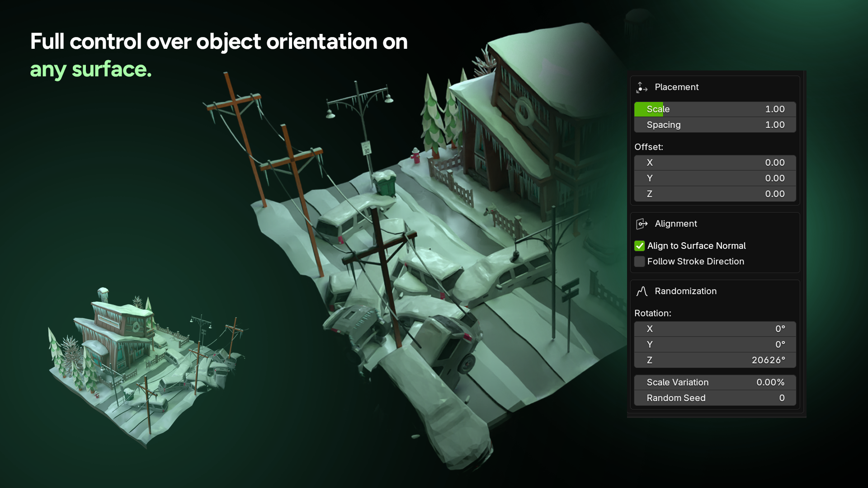Click the Rotation Y degree field
Viewport: 868px width, 488px height.
tap(714, 345)
